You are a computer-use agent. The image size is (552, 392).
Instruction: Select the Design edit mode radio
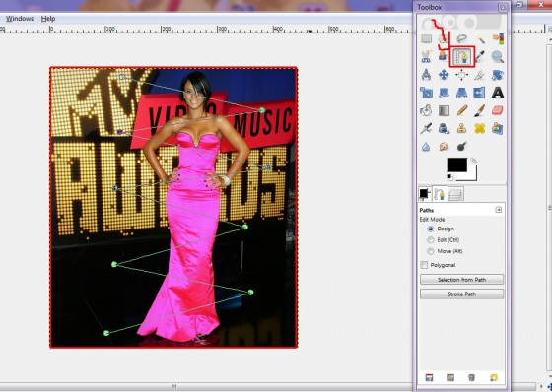[x=430, y=229]
